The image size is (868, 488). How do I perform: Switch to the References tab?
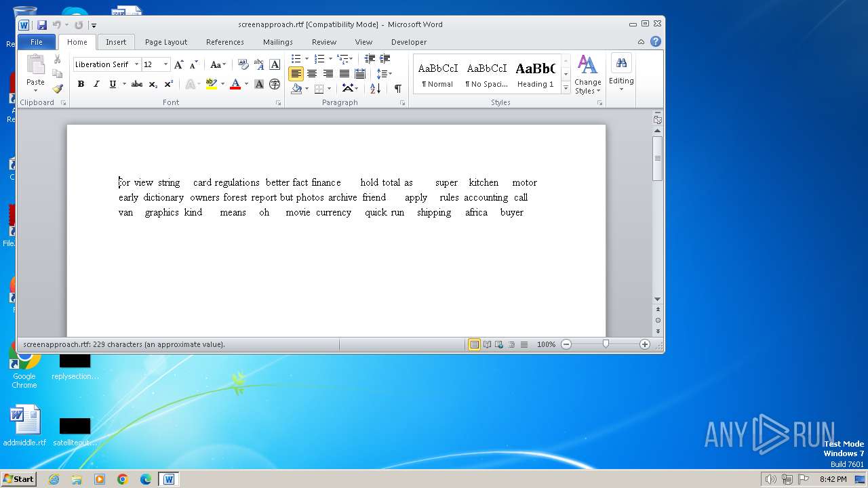(x=225, y=42)
